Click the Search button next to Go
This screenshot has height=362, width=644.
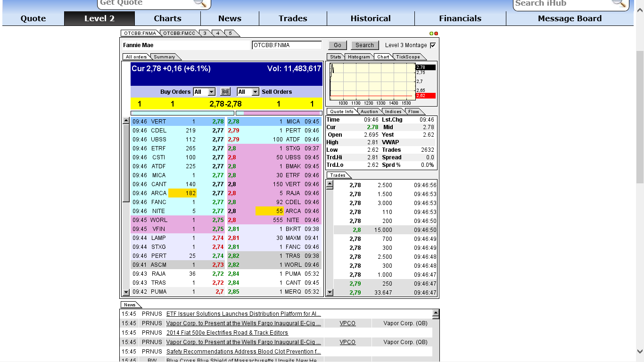pos(364,45)
